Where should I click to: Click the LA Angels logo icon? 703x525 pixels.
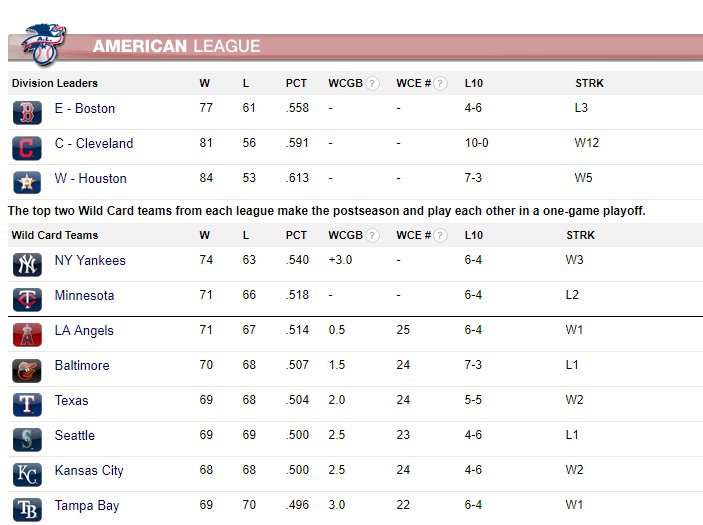[x=27, y=334]
